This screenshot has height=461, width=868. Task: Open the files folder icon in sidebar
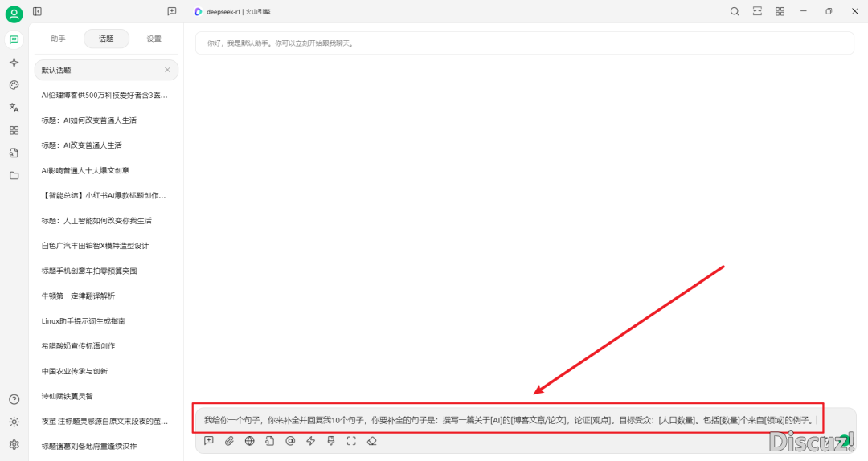point(14,175)
